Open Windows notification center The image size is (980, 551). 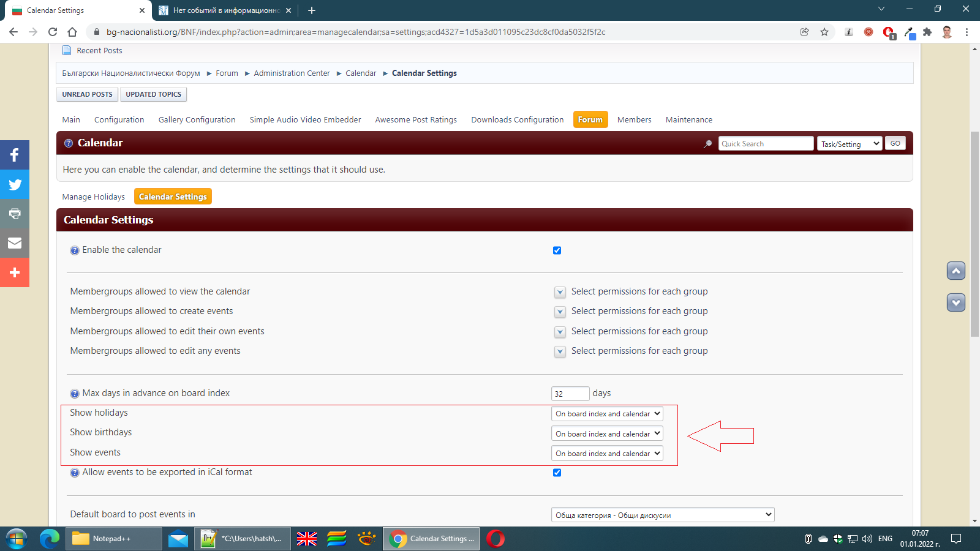956,539
